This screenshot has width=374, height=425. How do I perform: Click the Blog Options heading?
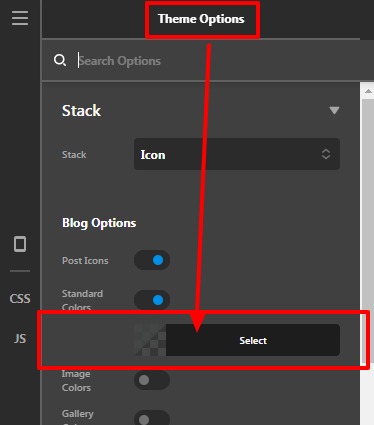tap(99, 223)
